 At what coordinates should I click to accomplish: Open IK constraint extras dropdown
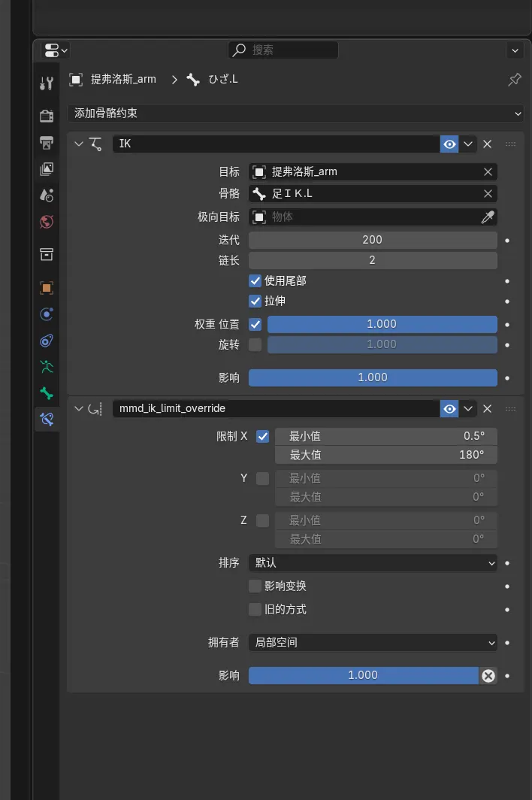(x=467, y=144)
